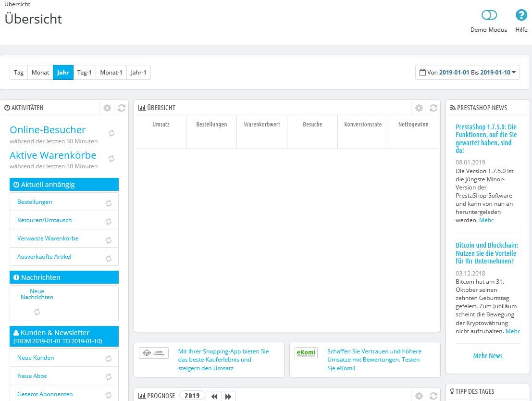
Task: Click refresh icon in Gesamt Abonnenten row
Action: click(x=109, y=395)
